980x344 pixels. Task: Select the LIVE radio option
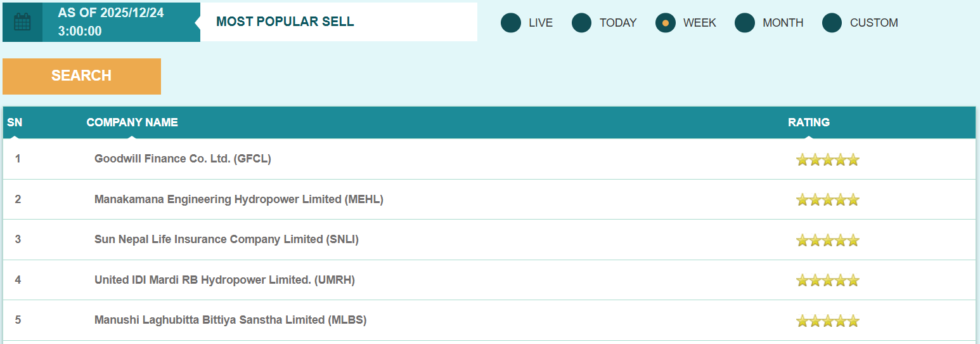pyautogui.click(x=511, y=23)
